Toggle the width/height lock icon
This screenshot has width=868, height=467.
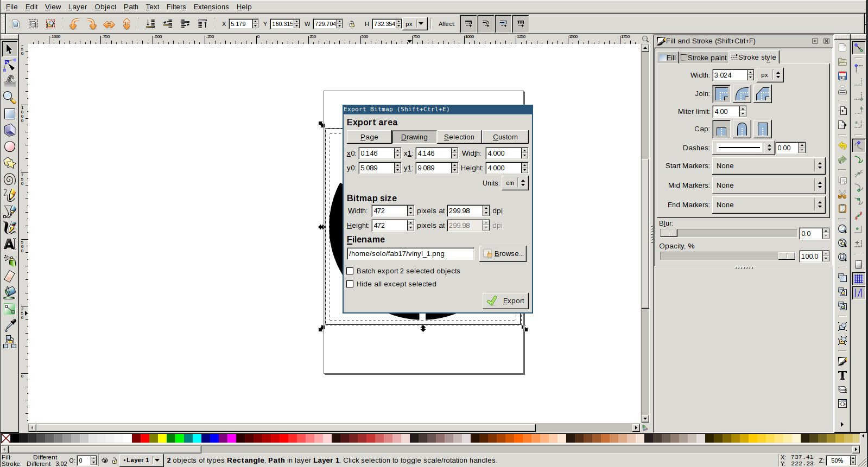(352, 24)
